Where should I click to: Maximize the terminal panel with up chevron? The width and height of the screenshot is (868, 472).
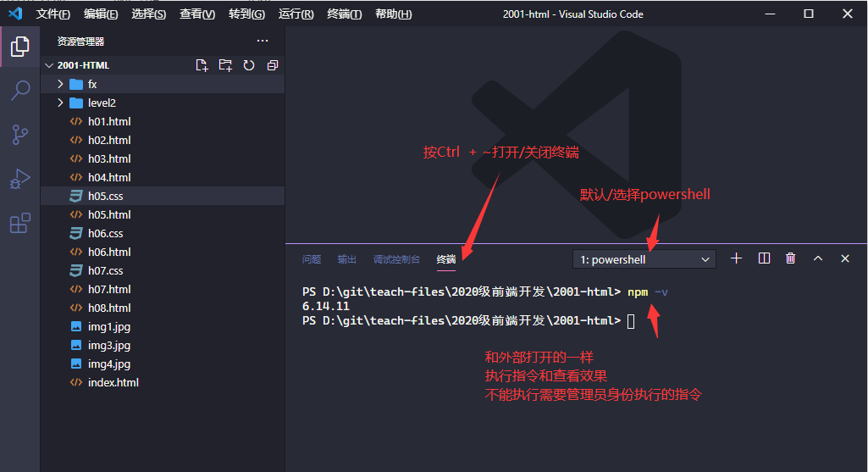pyautogui.click(x=818, y=258)
